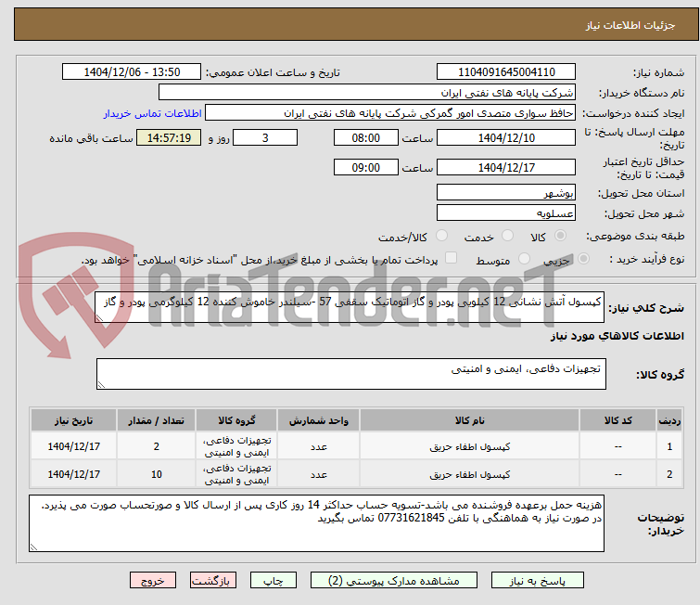Click quantity 2 in row 1
Viewport: 700px width, 605px height.
[x=157, y=446]
